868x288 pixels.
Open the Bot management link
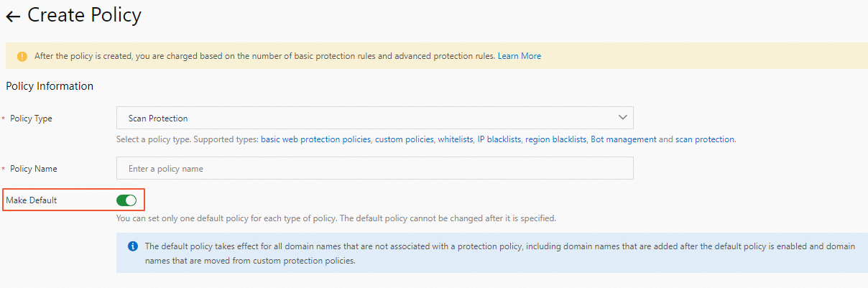coord(623,139)
